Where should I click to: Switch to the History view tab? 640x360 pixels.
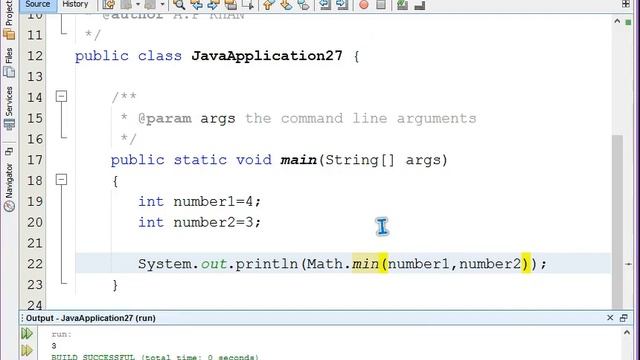[x=75, y=4]
